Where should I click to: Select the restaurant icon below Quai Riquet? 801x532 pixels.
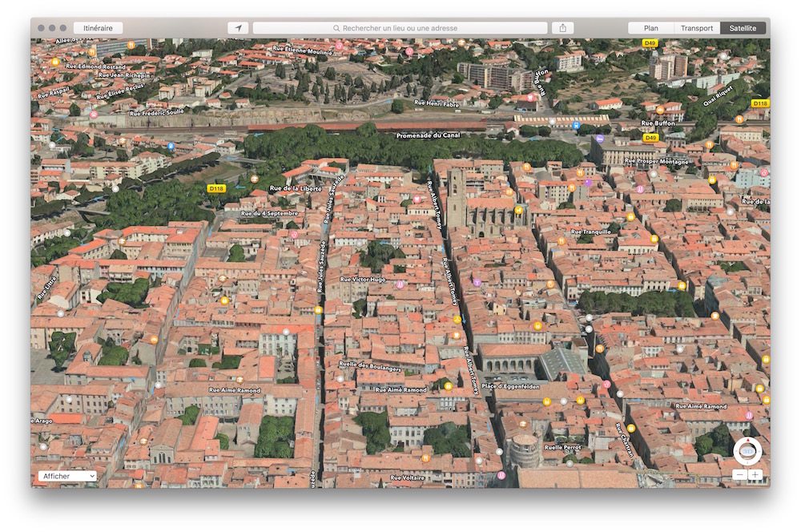[739, 119]
